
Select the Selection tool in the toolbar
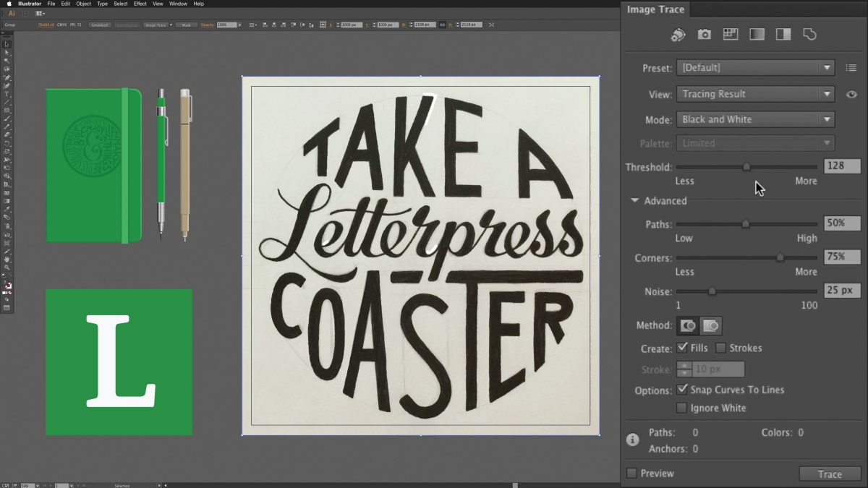(8, 43)
